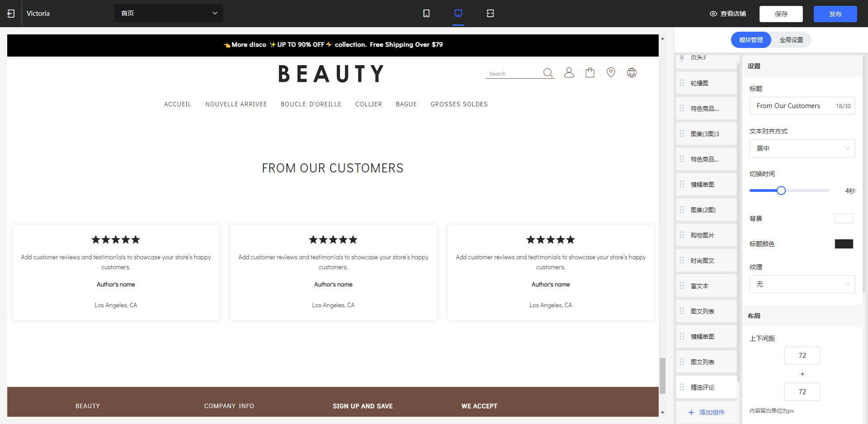Click COMPANY INFO in footer

[229, 406]
